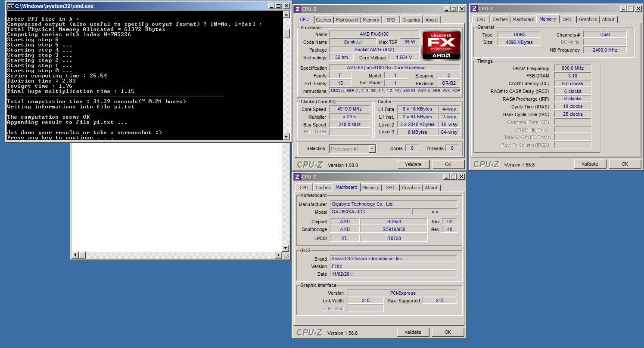Click the BIOS Version value F10c
This screenshot has width=644, height=348.
[x=393, y=266]
